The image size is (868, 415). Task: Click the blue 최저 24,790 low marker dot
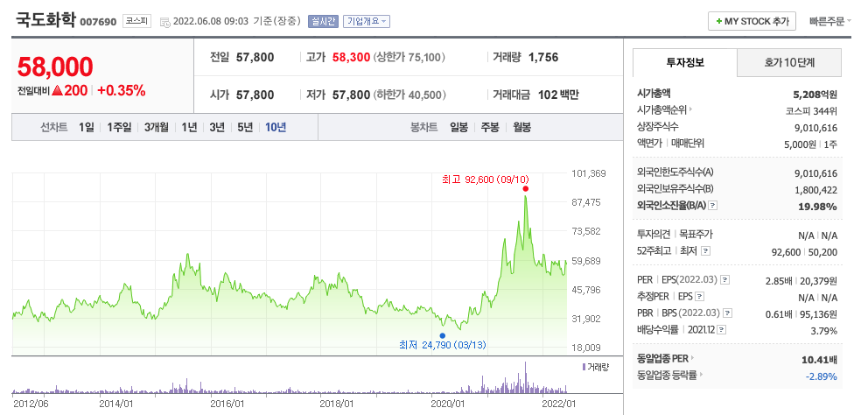pyautogui.click(x=442, y=335)
